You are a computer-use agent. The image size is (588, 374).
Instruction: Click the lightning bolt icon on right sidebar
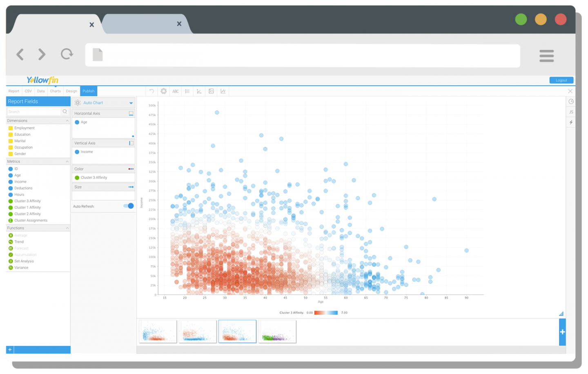click(570, 122)
